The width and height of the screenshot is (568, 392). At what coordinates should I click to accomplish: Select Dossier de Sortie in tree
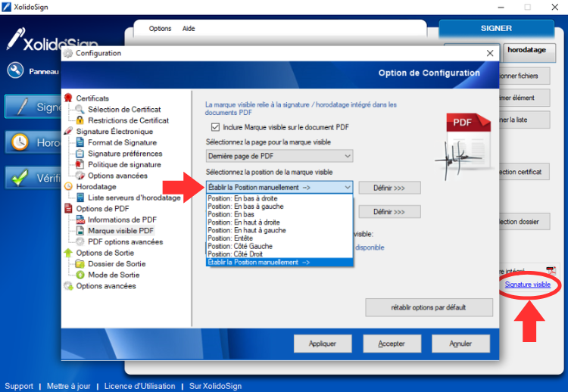pyautogui.click(x=117, y=264)
